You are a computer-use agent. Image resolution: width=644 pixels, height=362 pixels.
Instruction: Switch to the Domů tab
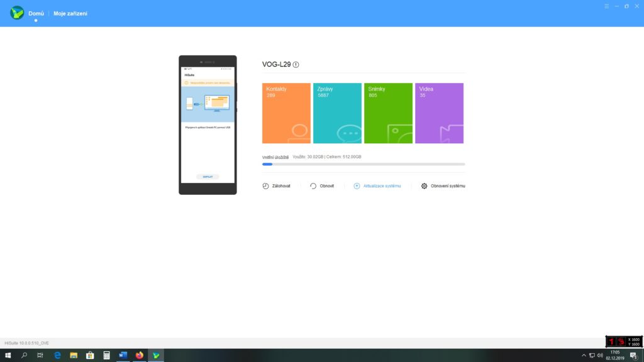point(36,14)
